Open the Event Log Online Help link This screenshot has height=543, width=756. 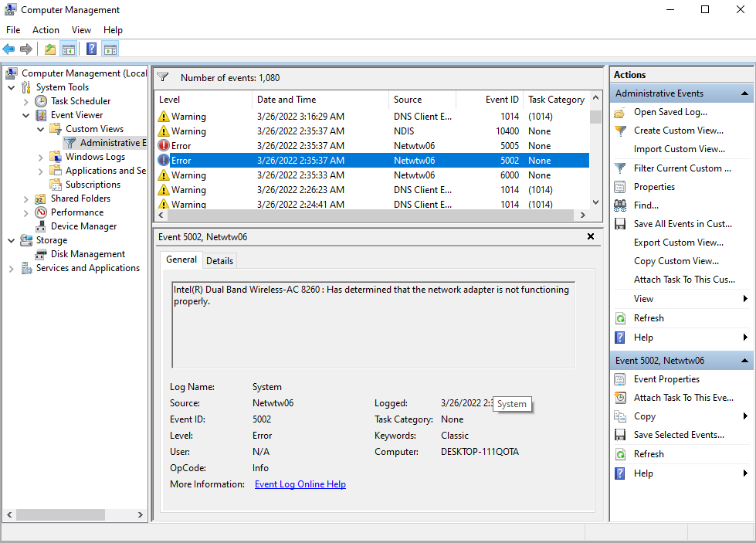[300, 484]
